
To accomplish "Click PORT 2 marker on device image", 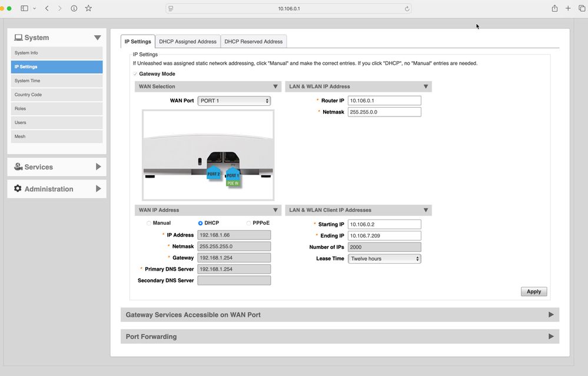I will click(213, 175).
